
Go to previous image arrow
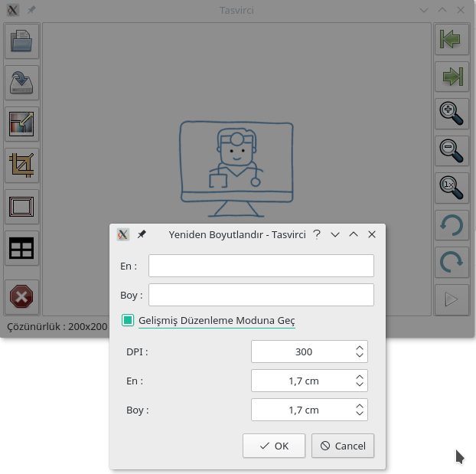point(452,39)
